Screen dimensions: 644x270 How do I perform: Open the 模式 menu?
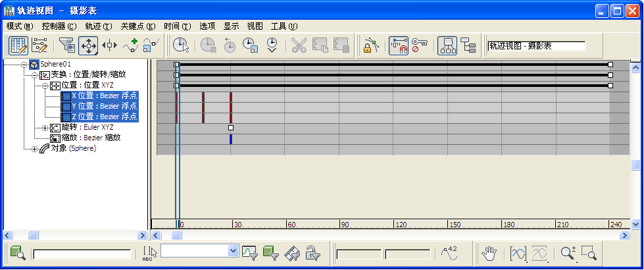pyautogui.click(x=20, y=26)
